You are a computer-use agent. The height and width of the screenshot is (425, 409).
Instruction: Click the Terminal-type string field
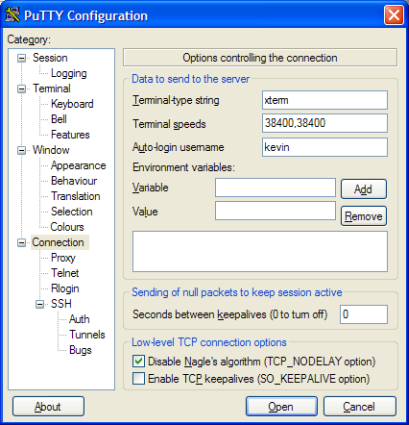pos(325,100)
